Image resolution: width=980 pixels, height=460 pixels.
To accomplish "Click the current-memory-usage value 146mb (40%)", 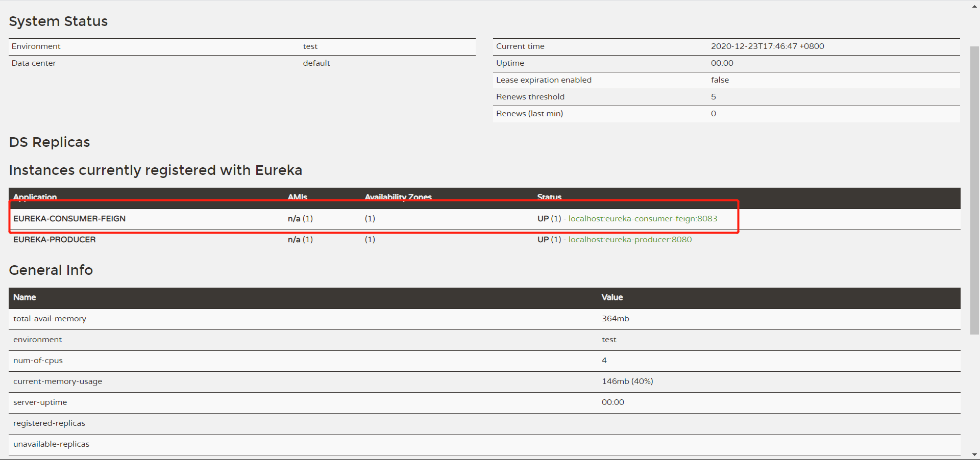I will [627, 381].
